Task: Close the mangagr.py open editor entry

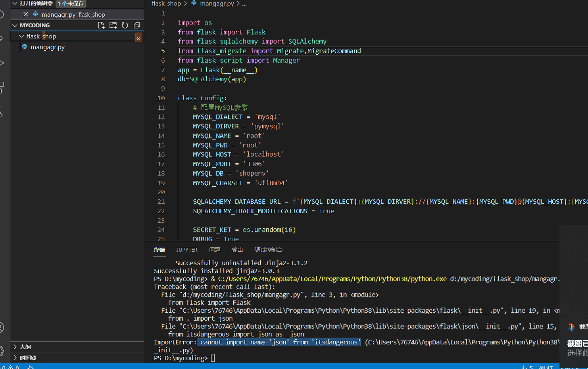Action: tap(26, 14)
